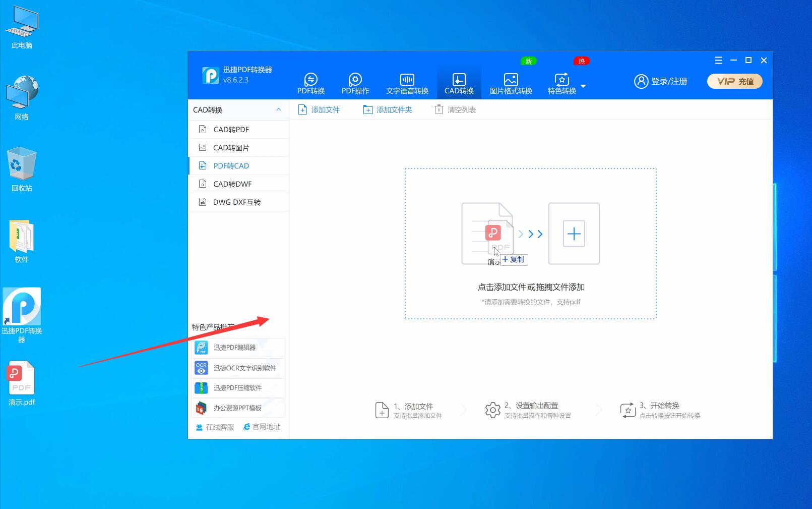
Task: Open 迅捷OCR文字识别软件 product link
Action: pyautogui.click(x=238, y=368)
